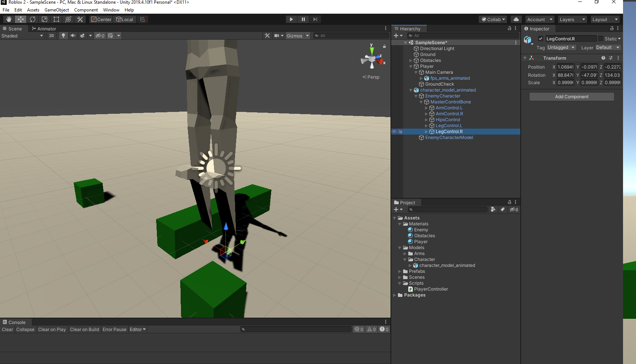Toggle the Static checkbox in Inspector
636x364 pixels.
601,39
